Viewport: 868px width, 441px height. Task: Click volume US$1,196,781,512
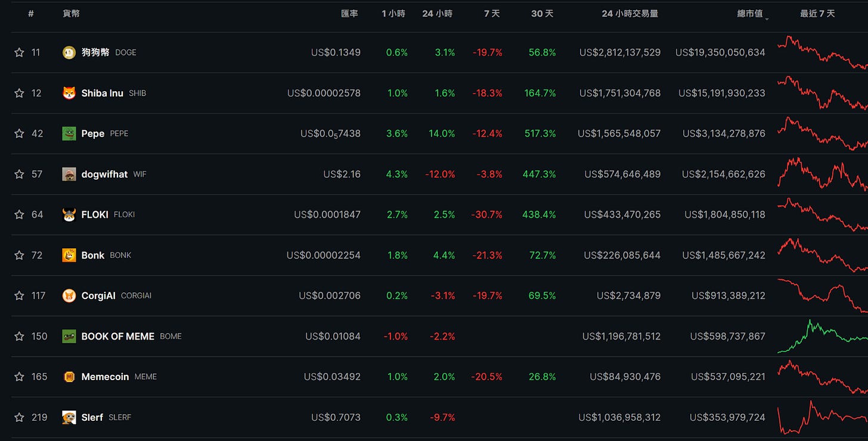(x=622, y=337)
